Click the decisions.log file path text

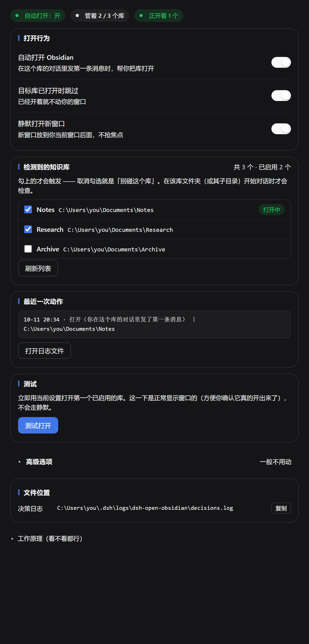click(145, 508)
